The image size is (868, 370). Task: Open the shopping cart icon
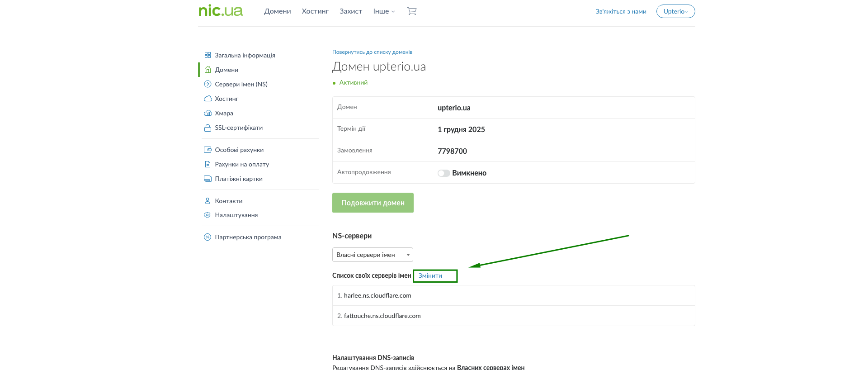click(411, 11)
